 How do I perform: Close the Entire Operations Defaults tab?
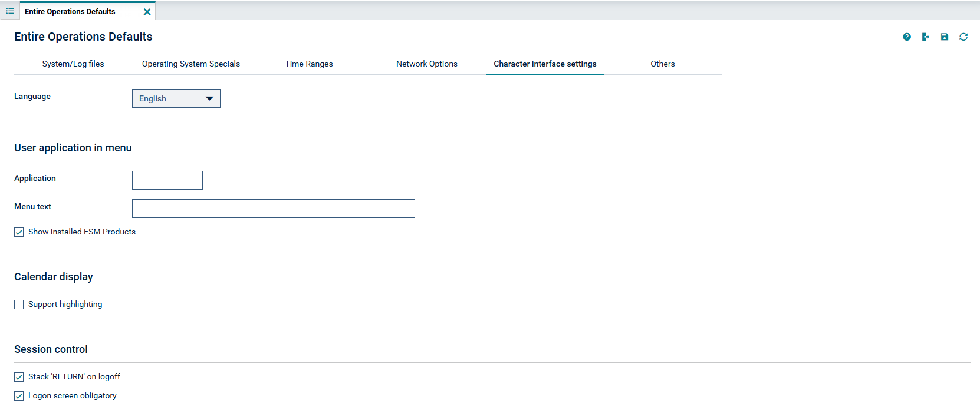[147, 12]
